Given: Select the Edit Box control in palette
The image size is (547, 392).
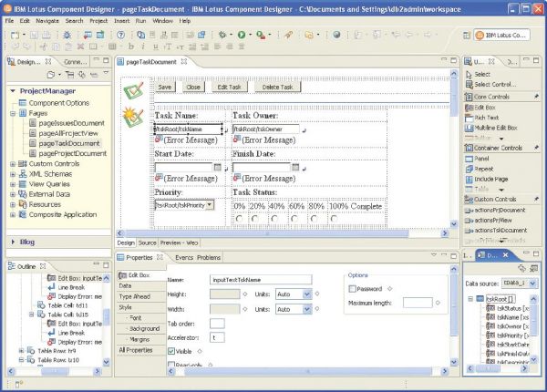Looking at the screenshot, I should [480, 108].
